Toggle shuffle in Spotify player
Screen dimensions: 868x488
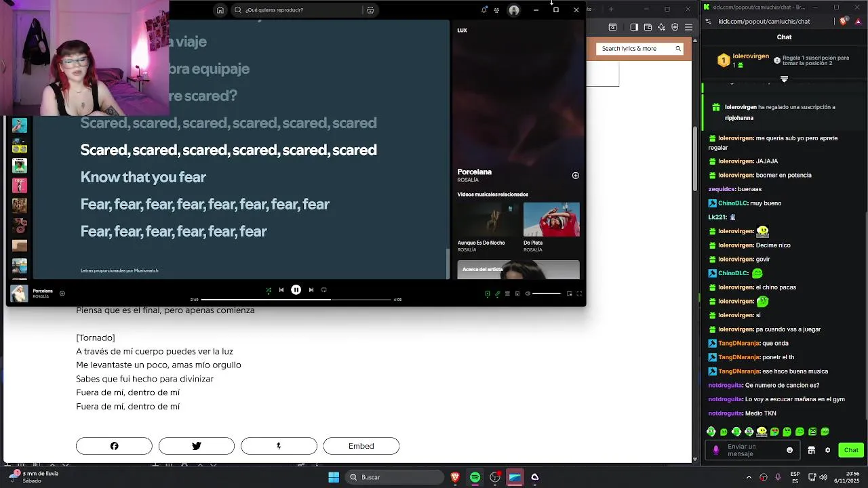[269, 290]
